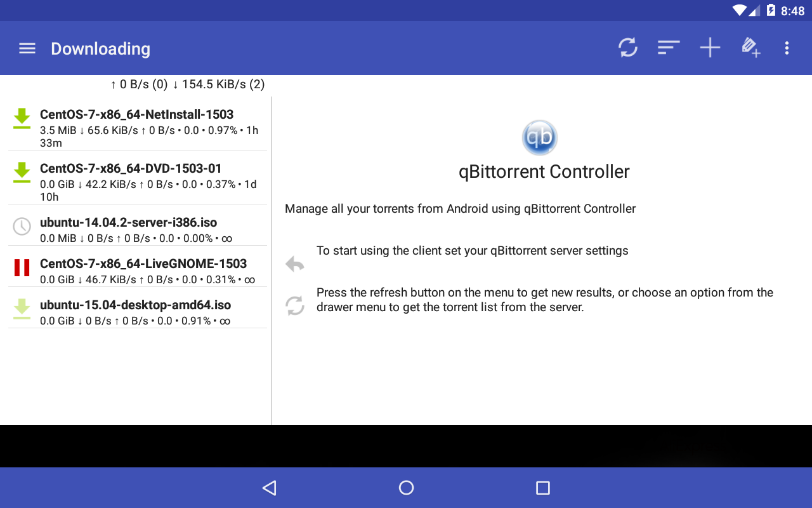Image resolution: width=812 pixels, height=508 pixels.
Task: Tap the clock icon of ubuntu-14.04.2 server
Action: click(22, 226)
